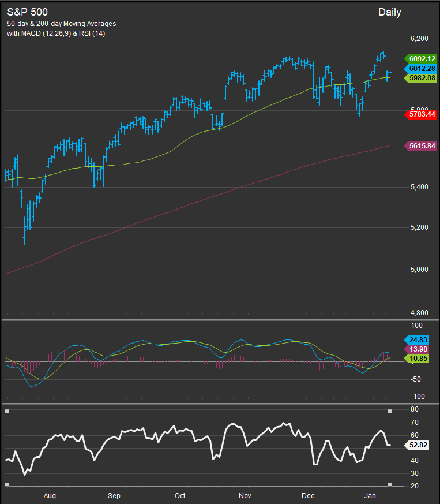Click the Aug month axis label
This screenshot has height=504, width=440.
pyautogui.click(x=50, y=496)
